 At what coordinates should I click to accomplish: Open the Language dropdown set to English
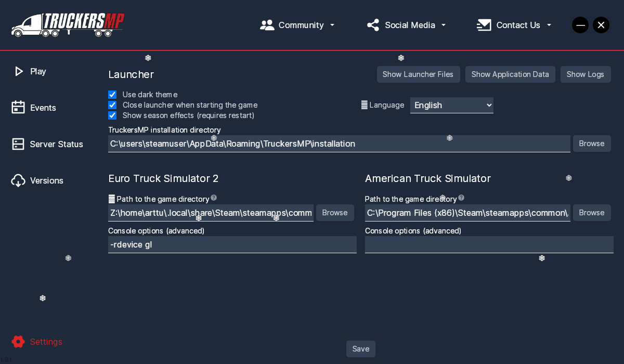click(452, 105)
